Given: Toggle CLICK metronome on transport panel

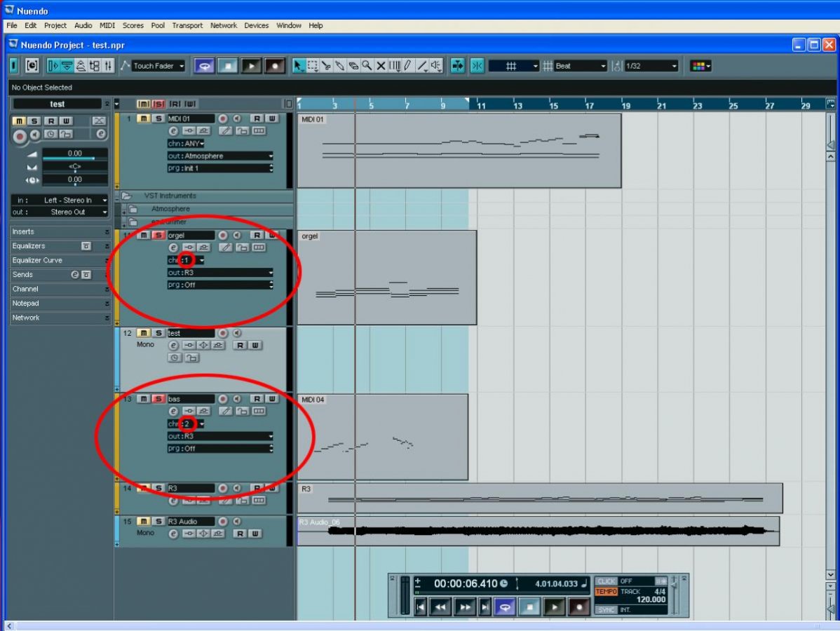Looking at the screenshot, I should pos(606,581).
